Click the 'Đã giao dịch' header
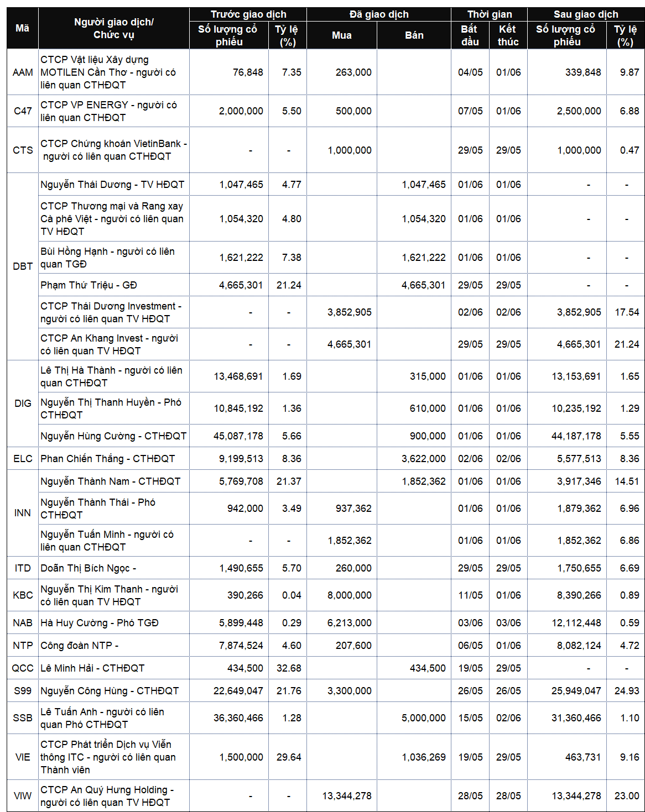The image size is (645, 812). pyautogui.click(x=379, y=14)
